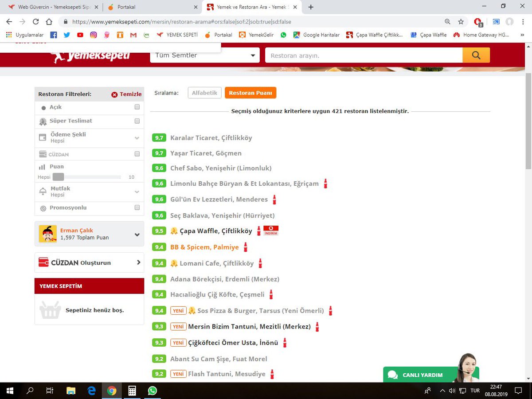Screen dimensions: 532x399
Task: Open WhatsApp from the taskbar
Action: pyautogui.click(x=153, y=391)
